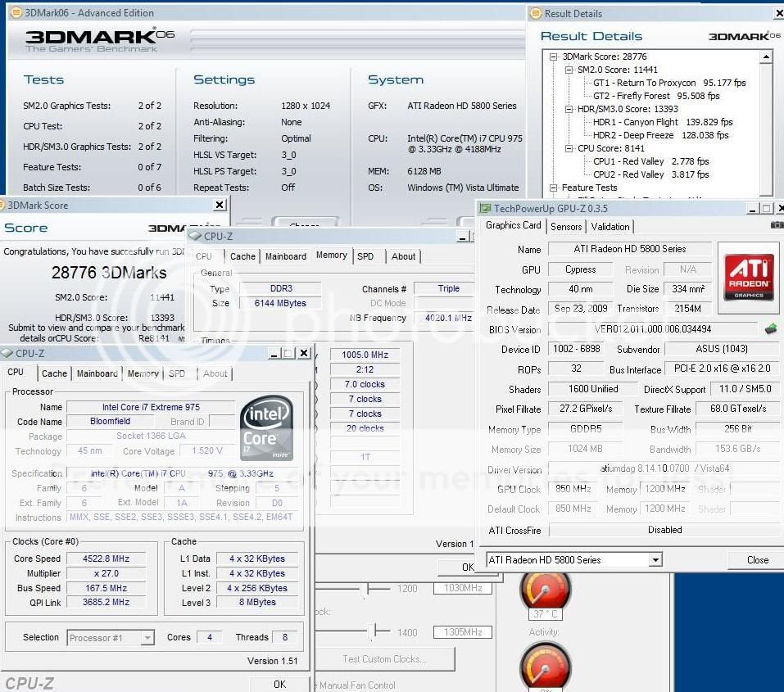Click OK in the front CPU-Z window

coord(279,684)
